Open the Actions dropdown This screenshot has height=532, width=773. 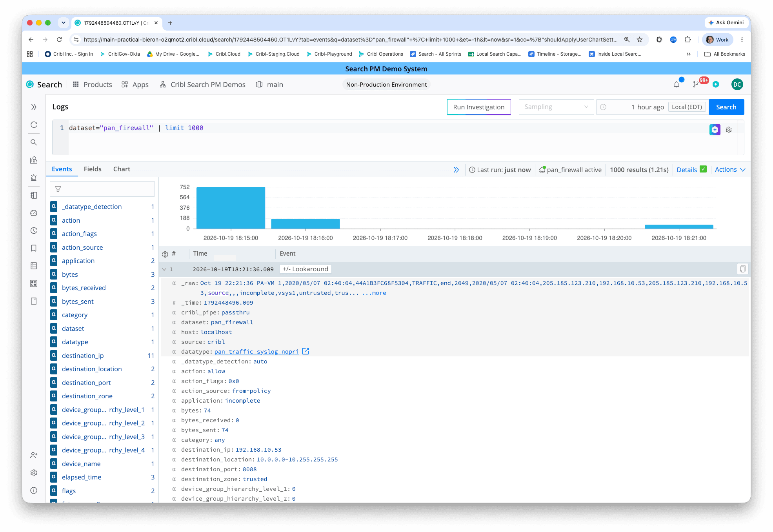pos(730,169)
